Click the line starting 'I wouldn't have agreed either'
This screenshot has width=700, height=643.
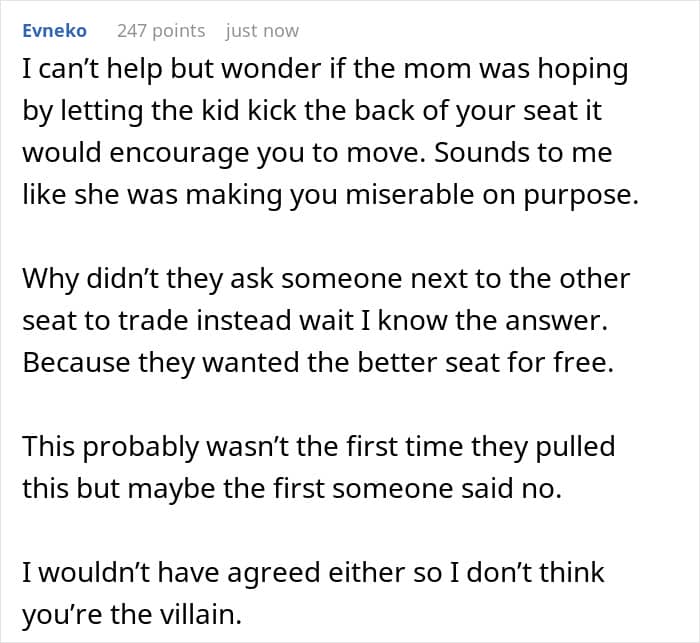point(313,572)
